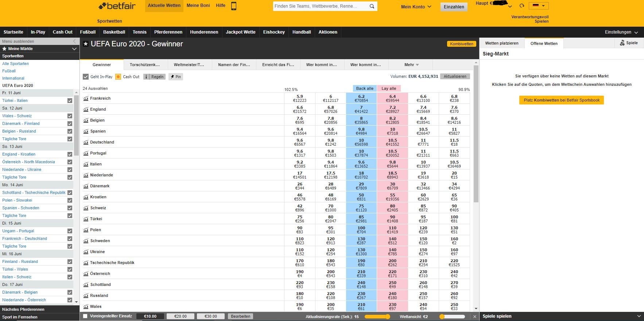Open the chart icon for Niederlande
Viewport: 644px width, 321px height.
[86, 175]
